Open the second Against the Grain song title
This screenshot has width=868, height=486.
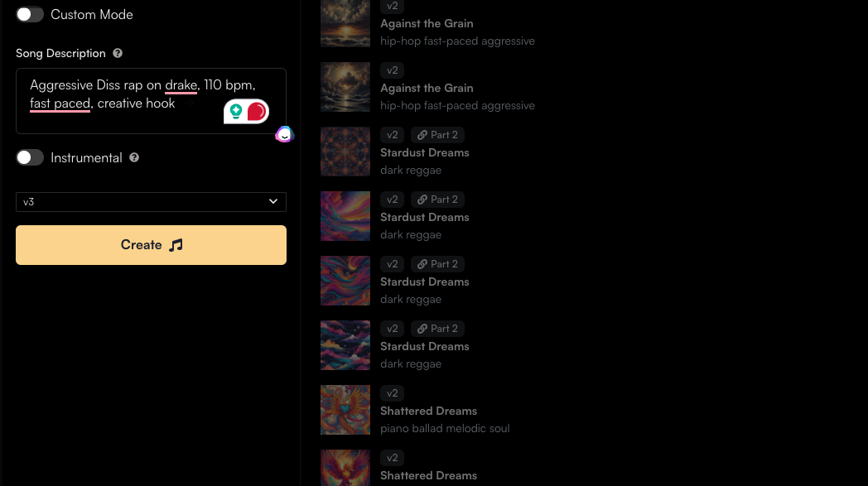coord(427,88)
